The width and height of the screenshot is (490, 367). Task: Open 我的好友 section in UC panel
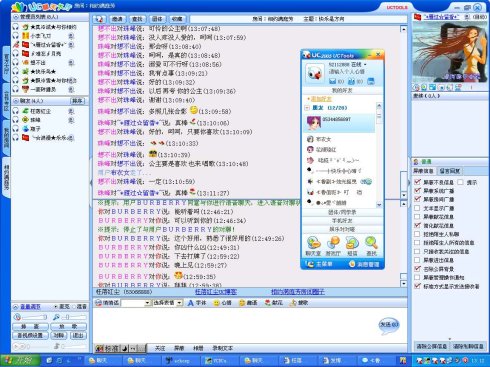[342, 90]
